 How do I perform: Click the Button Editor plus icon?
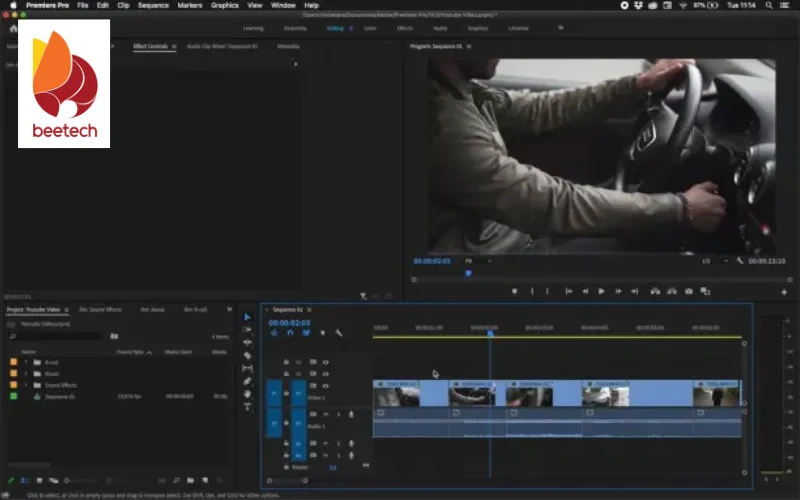[784, 291]
